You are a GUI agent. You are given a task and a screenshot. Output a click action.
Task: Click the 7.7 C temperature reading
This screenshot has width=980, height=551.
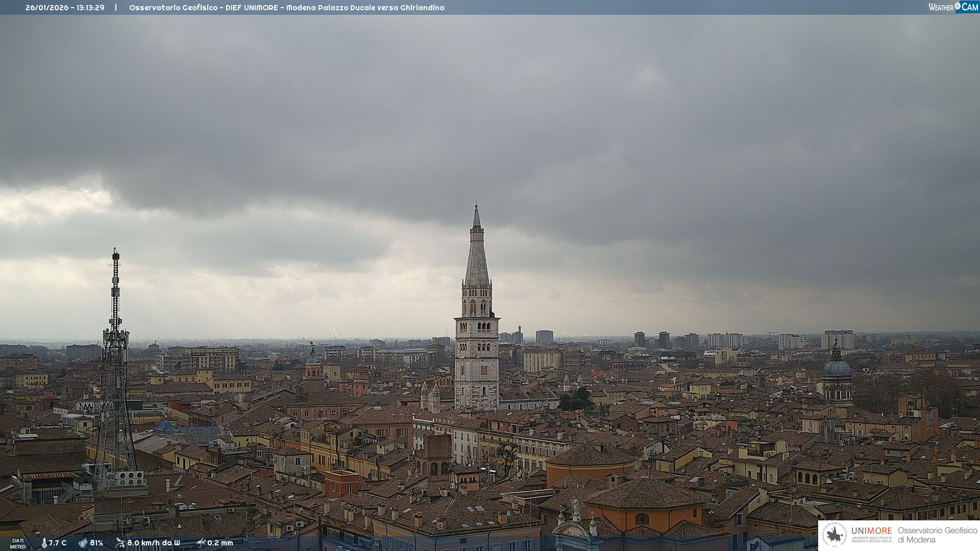point(58,543)
